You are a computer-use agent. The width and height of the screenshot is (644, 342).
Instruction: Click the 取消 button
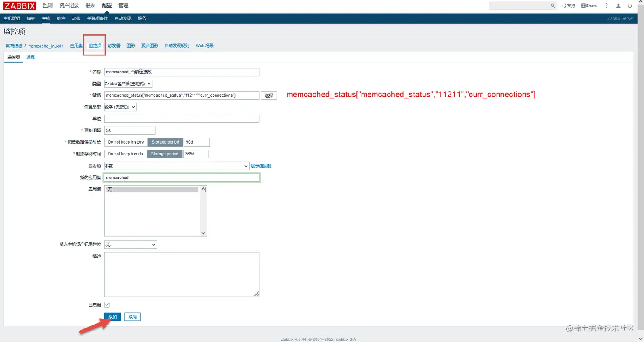pyautogui.click(x=132, y=317)
